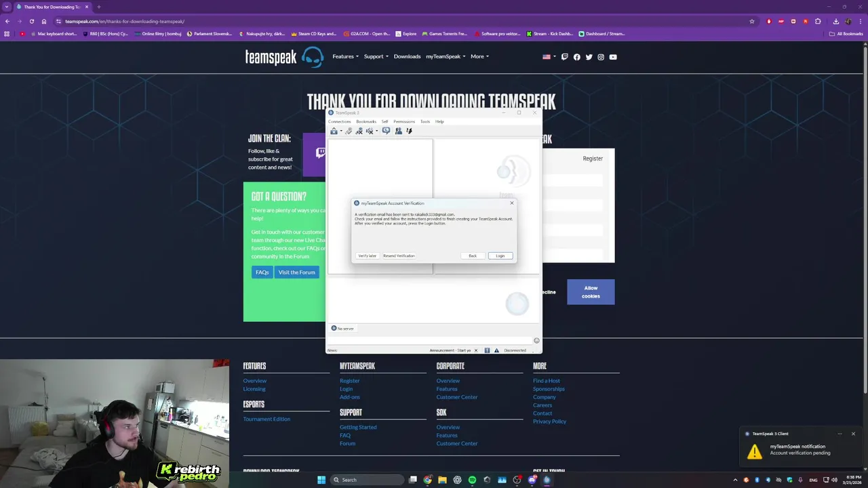Click the Hotkey profile toolbar icon

(x=409, y=131)
